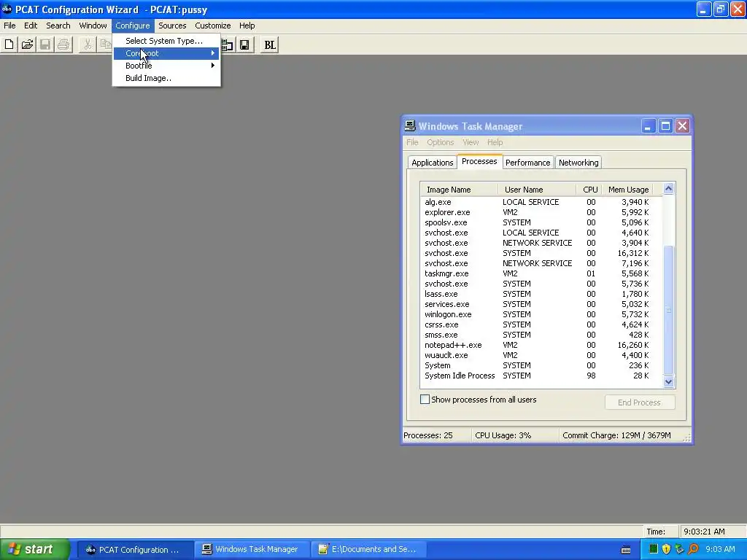The image size is (747, 560).
Task: Click the Open folder toolbar icon
Action: 27,44
